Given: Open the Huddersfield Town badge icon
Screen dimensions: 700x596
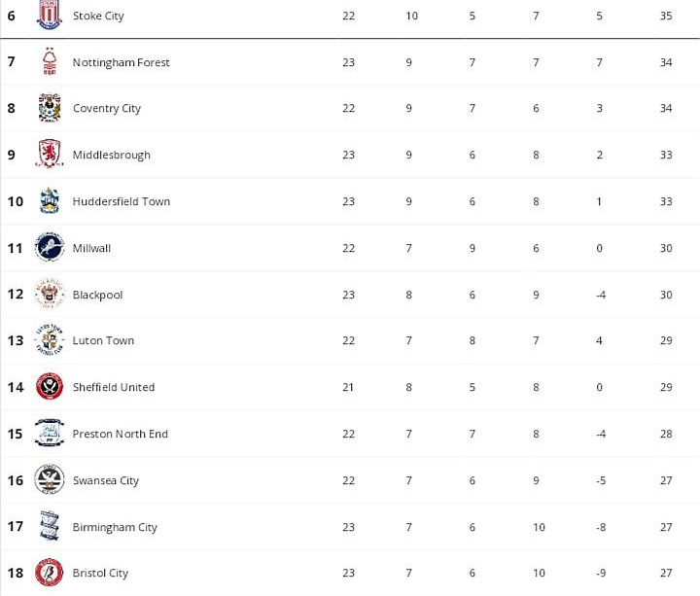Looking at the screenshot, I should coord(49,201).
